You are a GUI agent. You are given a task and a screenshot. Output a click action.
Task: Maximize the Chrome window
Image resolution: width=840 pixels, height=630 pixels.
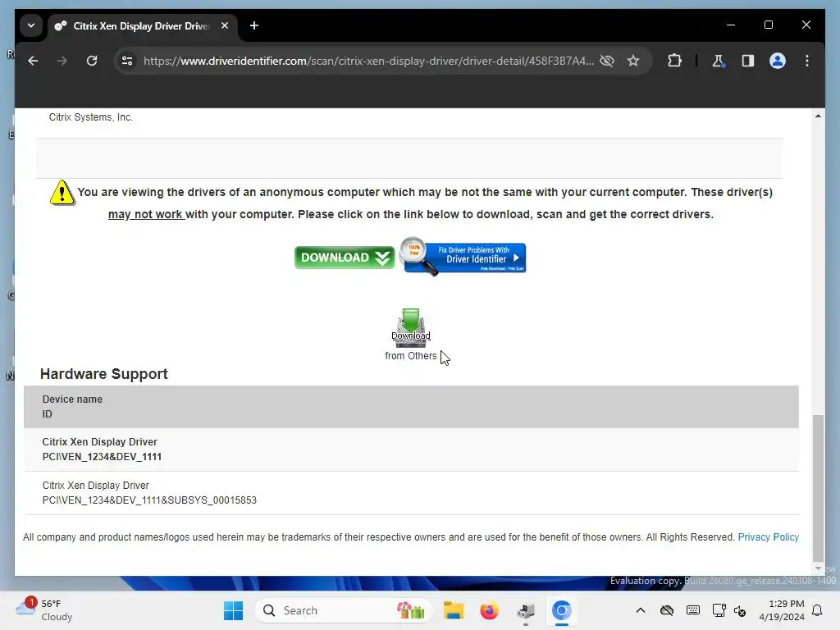click(x=768, y=25)
